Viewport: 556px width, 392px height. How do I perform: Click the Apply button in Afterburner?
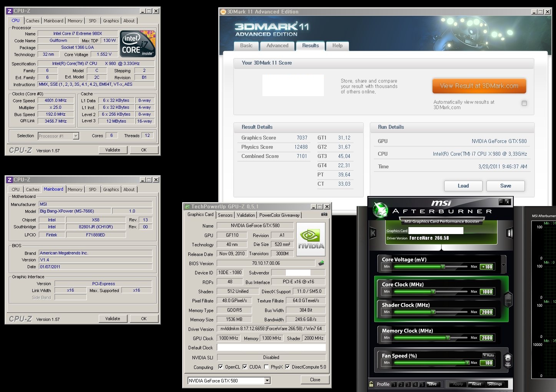tap(458, 384)
